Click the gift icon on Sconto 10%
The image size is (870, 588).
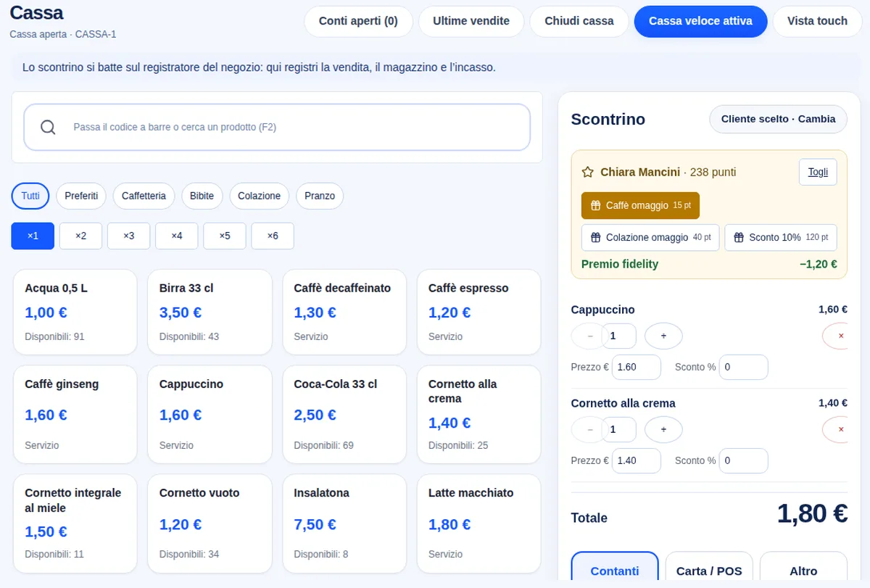pyautogui.click(x=739, y=238)
